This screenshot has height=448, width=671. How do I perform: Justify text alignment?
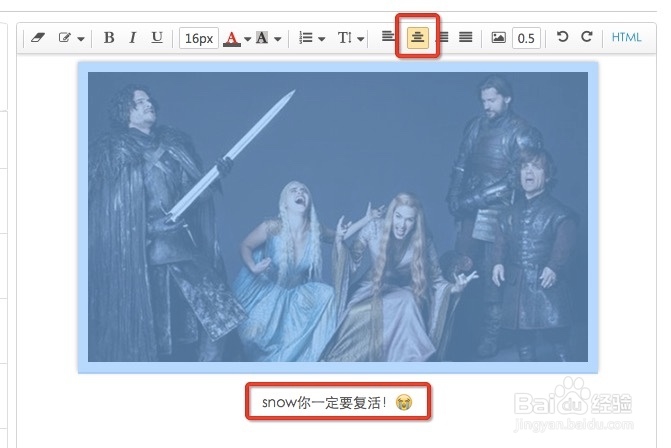466,37
